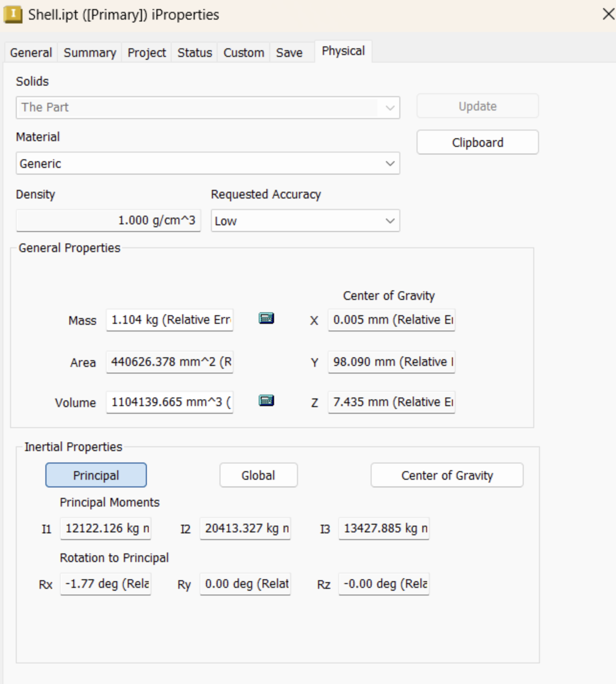Switch to the Custom tab

pos(243,53)
